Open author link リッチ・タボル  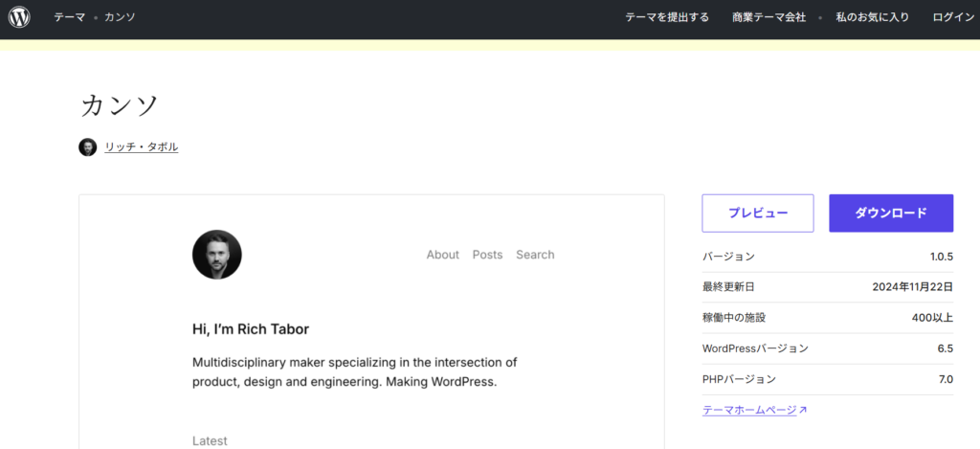[142, 147]
